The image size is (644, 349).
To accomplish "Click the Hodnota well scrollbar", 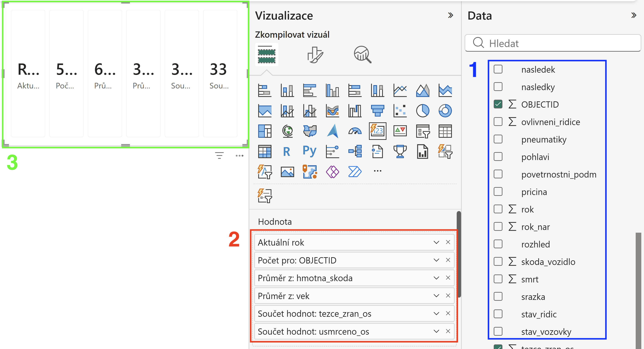I will pyautogui.click(x=459, y=254).
